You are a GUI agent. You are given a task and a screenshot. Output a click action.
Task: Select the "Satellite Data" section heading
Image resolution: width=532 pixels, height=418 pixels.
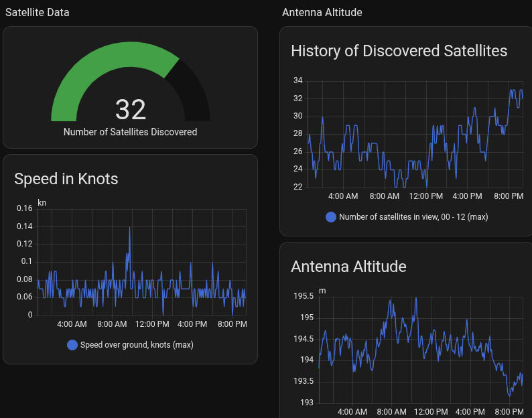coord(38,12)
